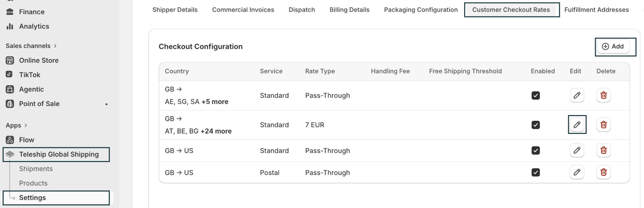Click the Enabled column header
This screenshot has height=208, width=644.
(543, 71)
